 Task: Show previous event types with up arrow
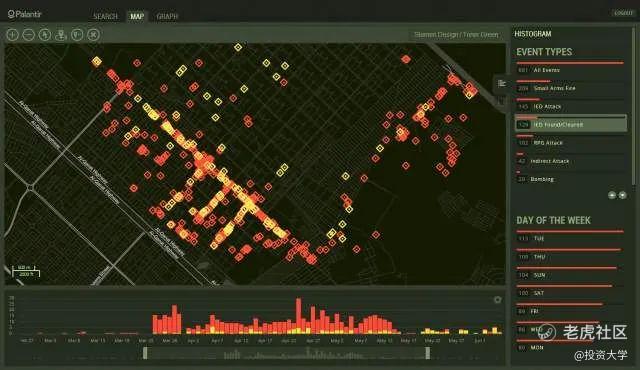tap(612, 195)
